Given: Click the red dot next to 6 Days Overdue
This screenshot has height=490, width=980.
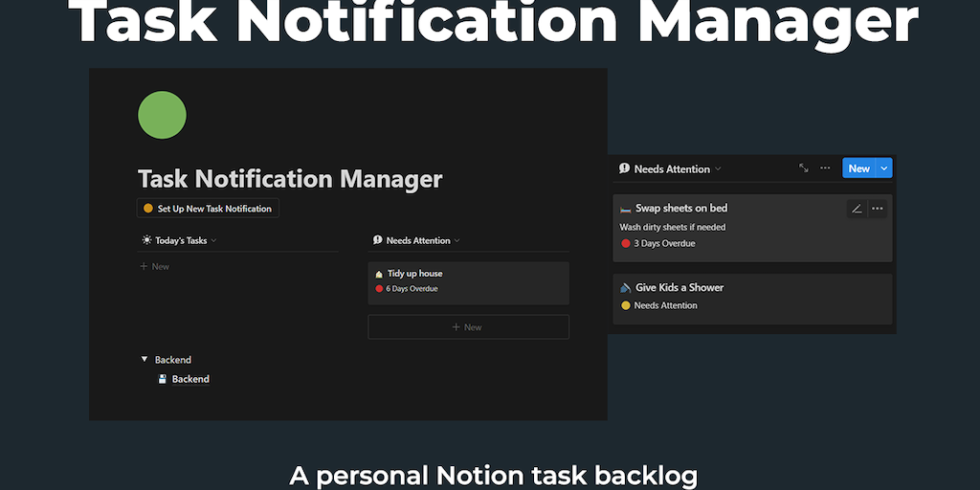Looking at the screenshot, I should 379,289.
